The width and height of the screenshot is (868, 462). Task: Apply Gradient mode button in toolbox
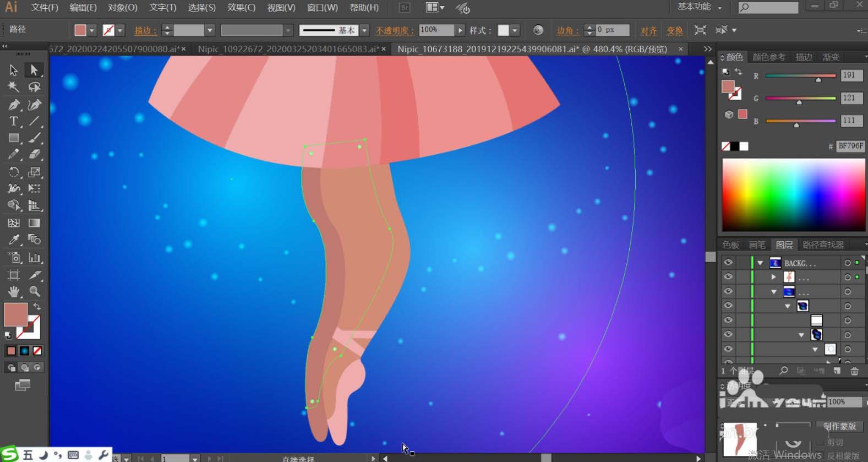25,351
